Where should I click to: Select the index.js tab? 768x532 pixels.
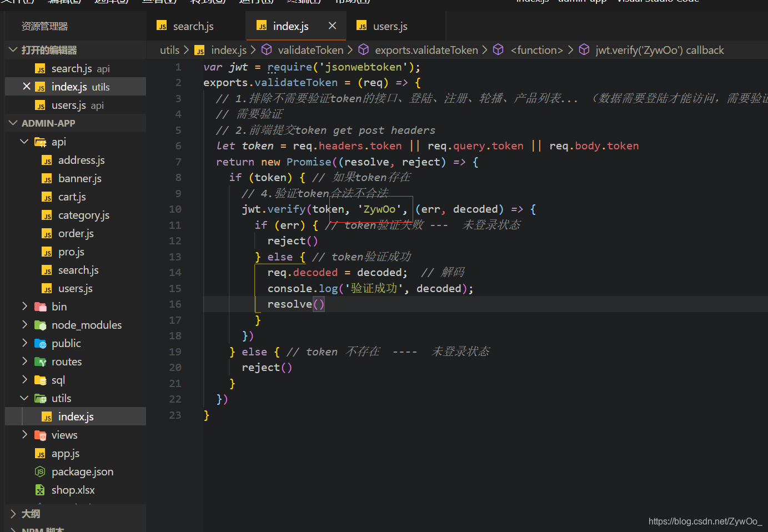(x=296, y=26)
